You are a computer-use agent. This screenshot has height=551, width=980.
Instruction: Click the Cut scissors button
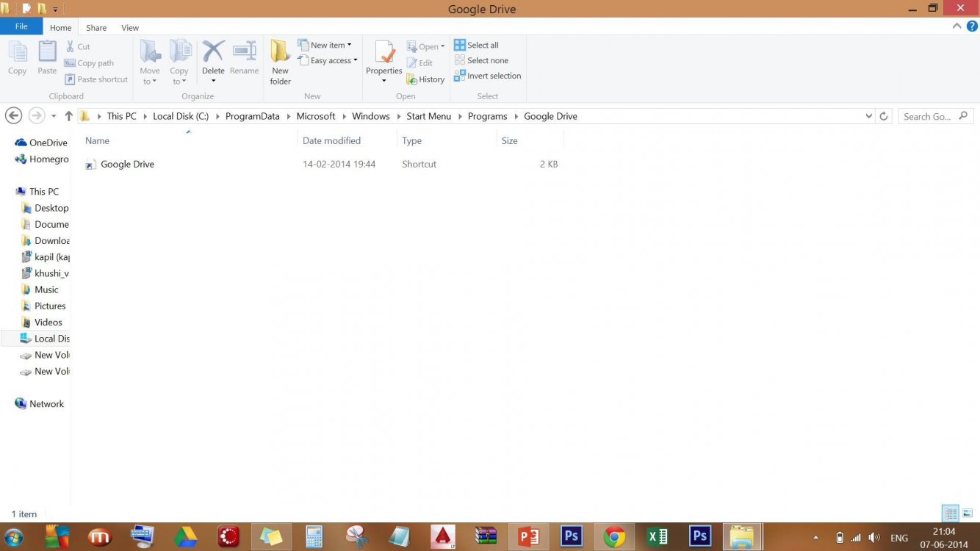pos(78,46)
